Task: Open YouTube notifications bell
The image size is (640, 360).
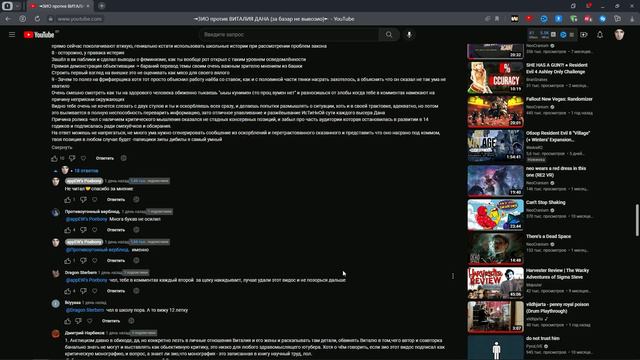Action: (x=600, y=35)
